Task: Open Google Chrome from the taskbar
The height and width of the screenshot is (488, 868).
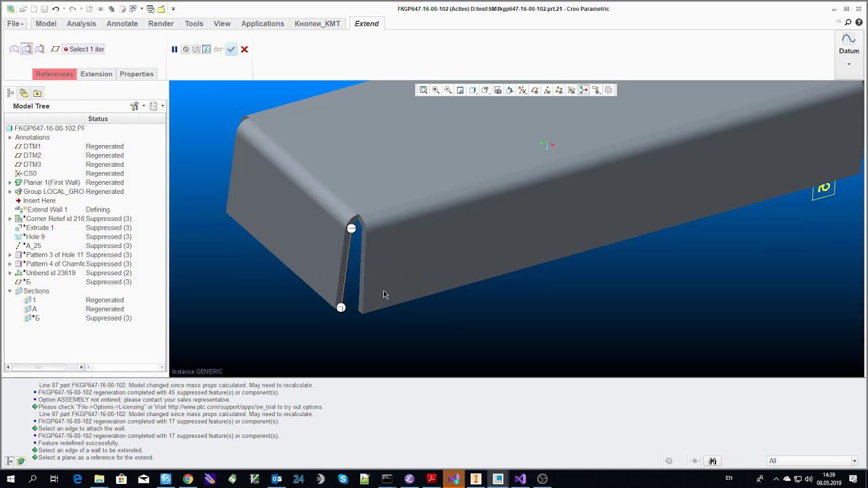Action: point(188,479)
